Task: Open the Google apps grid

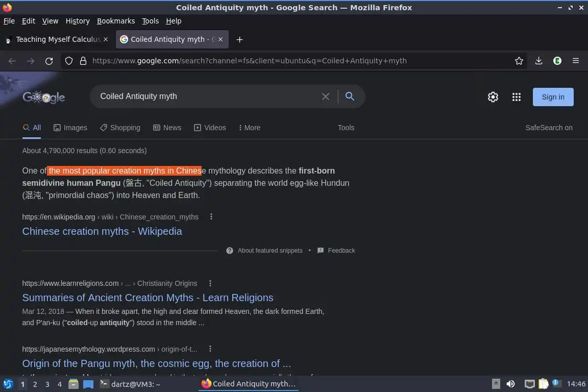Action: tap(517, 97)
